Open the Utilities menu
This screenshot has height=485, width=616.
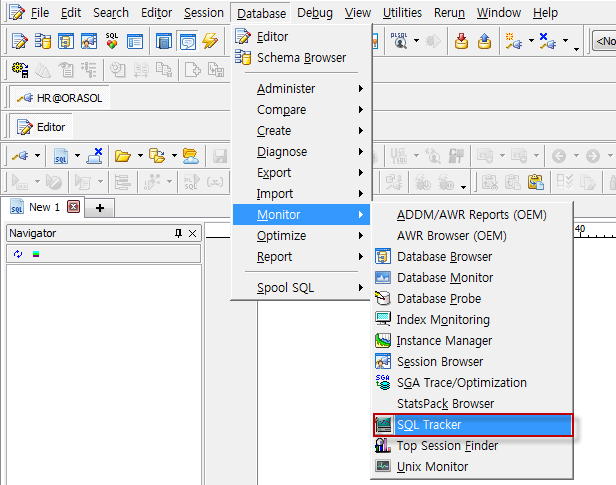point(402,13)
